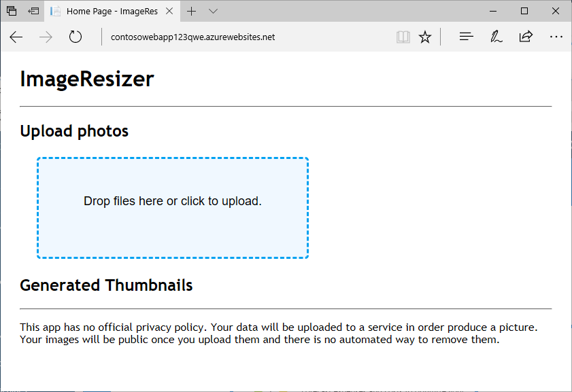Refresh the ImageResizer page
The width and height of the screenshot is (572, 392).
coord(75,37)
